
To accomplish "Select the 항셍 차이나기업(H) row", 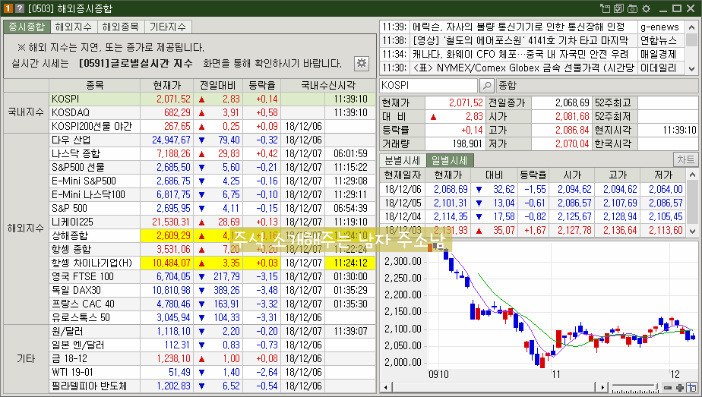I will [212, 263].
